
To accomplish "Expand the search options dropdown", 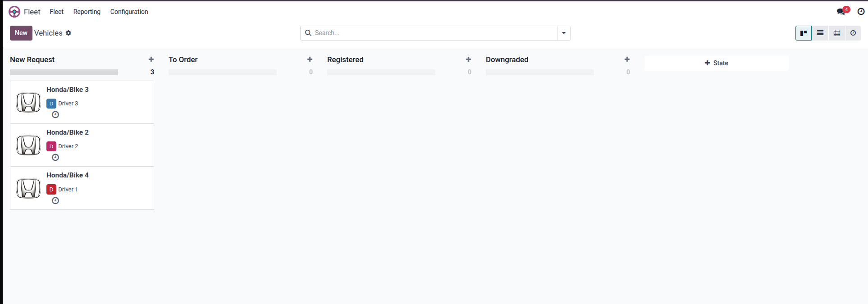I will click(564, 33).
